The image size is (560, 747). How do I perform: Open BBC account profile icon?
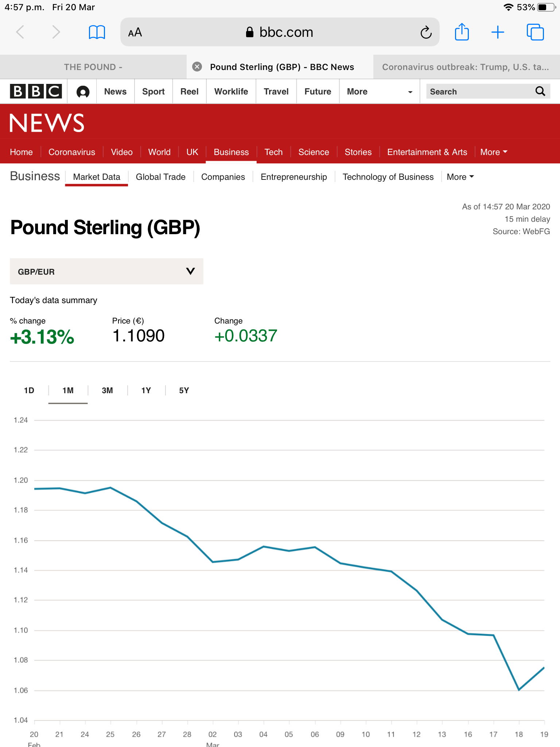click(83, 92)
